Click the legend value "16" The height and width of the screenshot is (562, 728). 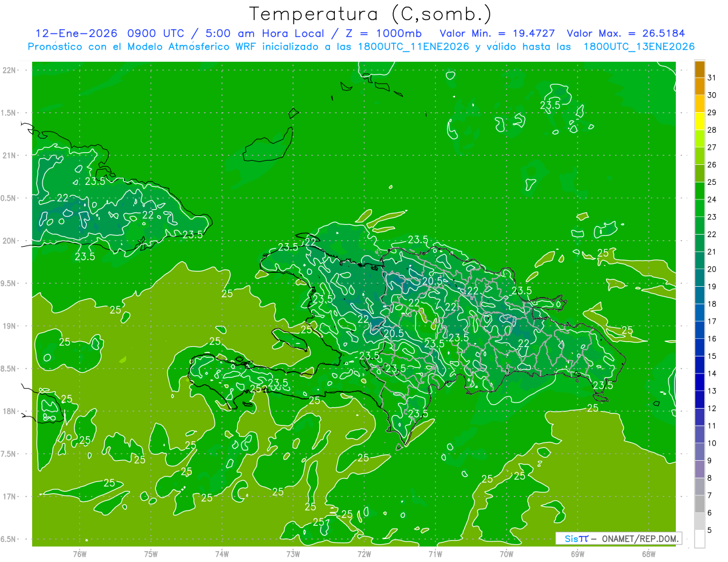click(x=712, y=339)
